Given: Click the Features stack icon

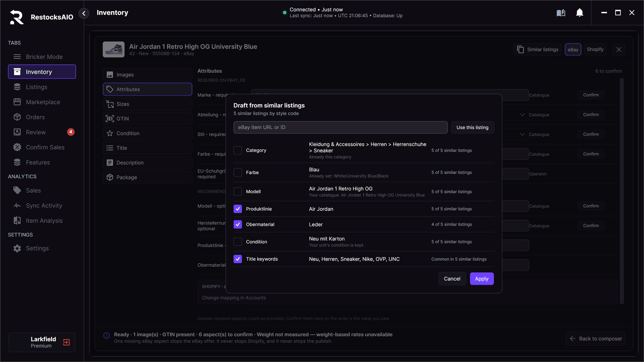Looking at the screenshot, I should coord(17,162).
